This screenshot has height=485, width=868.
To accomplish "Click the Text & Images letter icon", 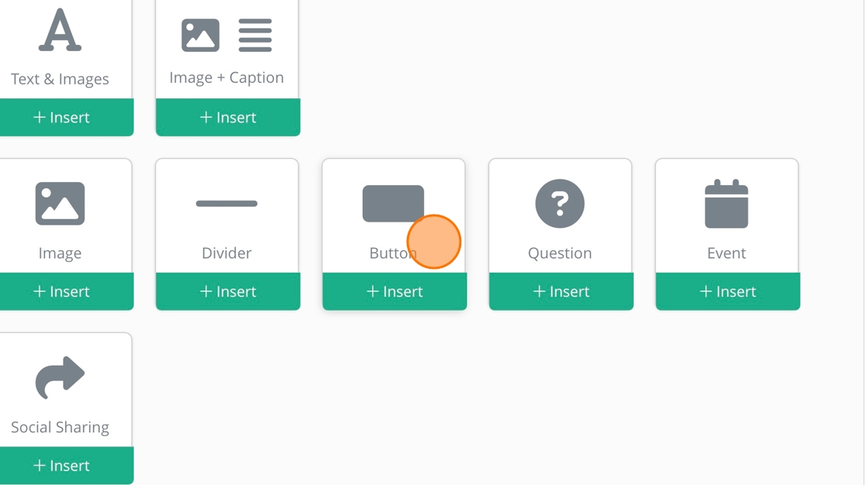I will coord(60,31).
